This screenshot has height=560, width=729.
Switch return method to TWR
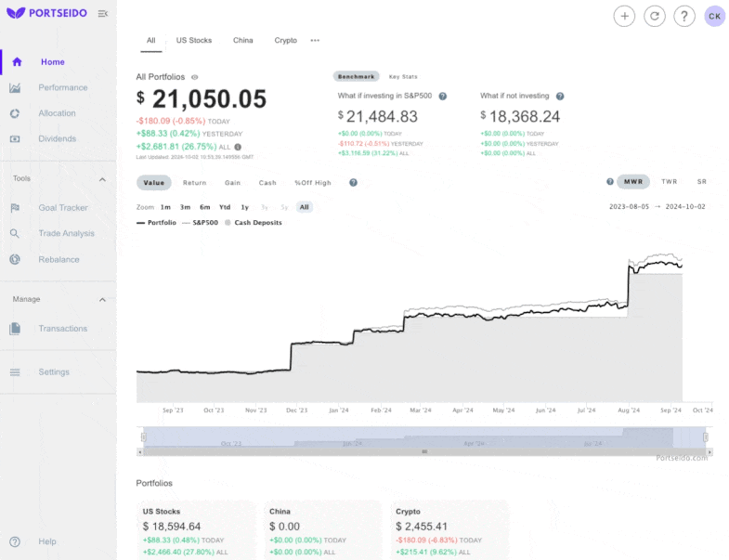coord(669,182)
